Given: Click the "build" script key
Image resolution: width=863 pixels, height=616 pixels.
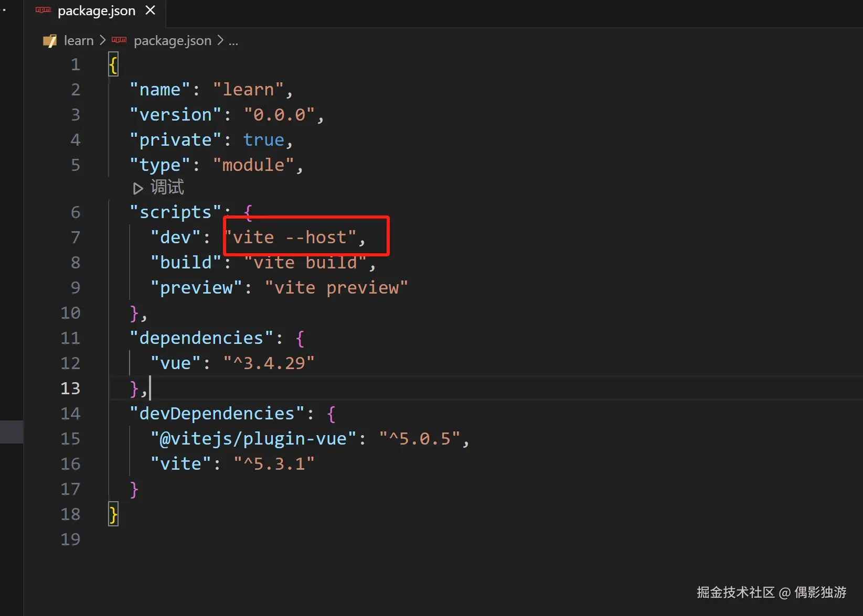Looking at the screenshot, I should 186,263.
